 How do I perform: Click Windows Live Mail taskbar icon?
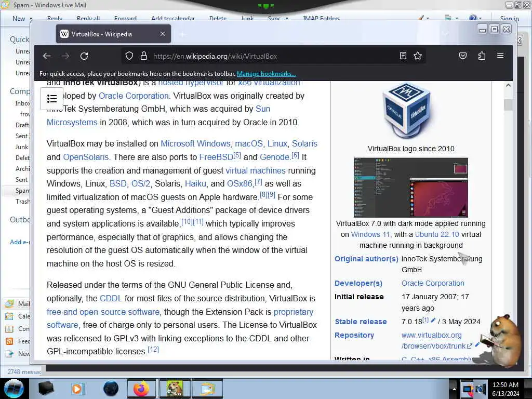pyautogui.click(x=207, y=389)
